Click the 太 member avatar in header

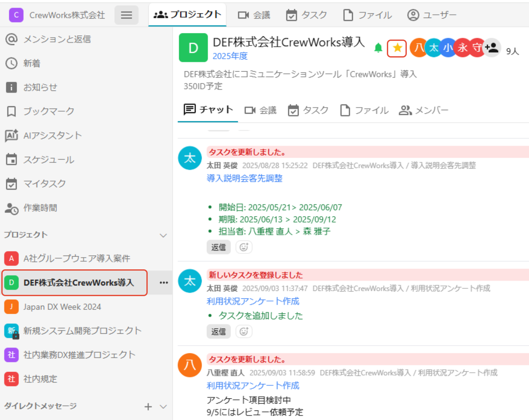click(x=433, y=48)
